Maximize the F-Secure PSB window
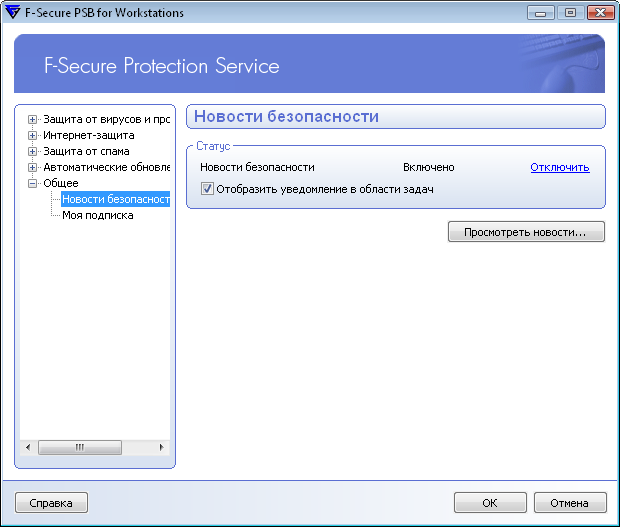620x527 pixels. pyautogui.click(x=570, y=13)
